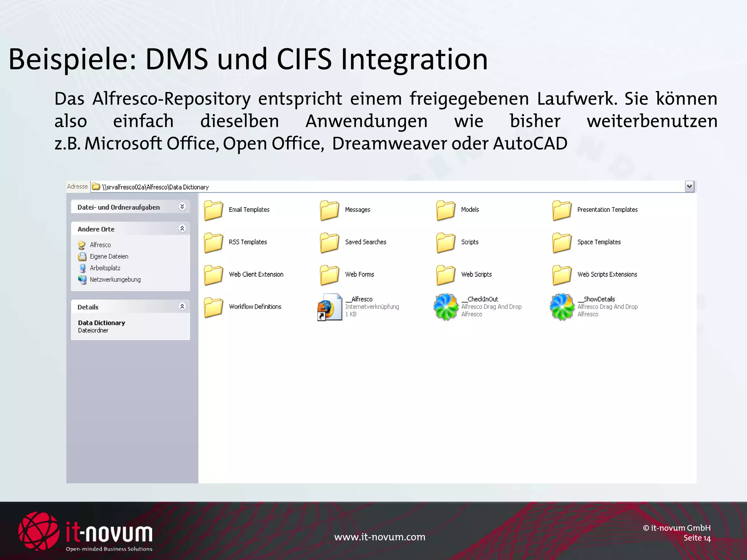Click the Space Templates folder name
The height and width of the screenshot is (560, 747).
599,242
